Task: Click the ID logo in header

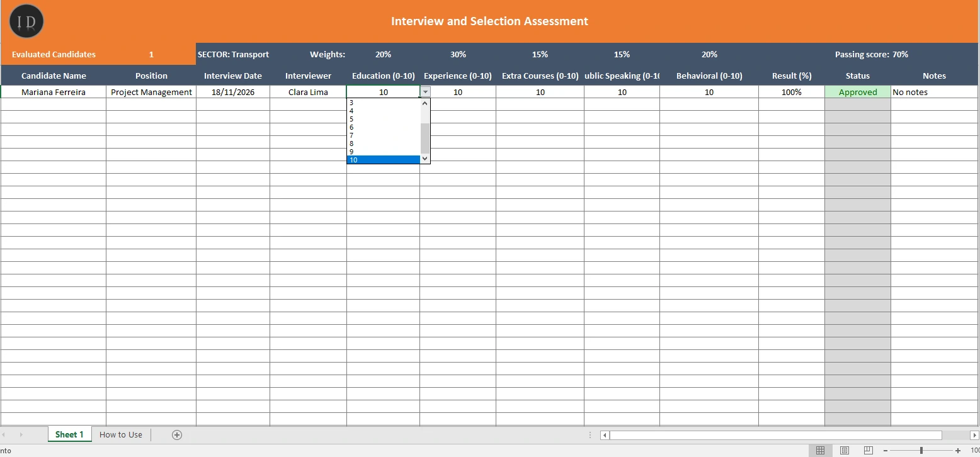Action: (x=26, y=21)
